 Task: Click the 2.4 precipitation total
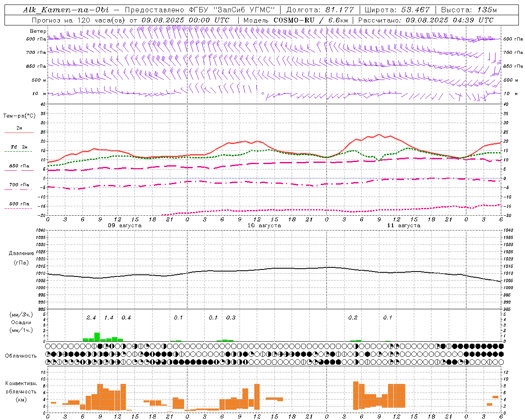point(91,317)
